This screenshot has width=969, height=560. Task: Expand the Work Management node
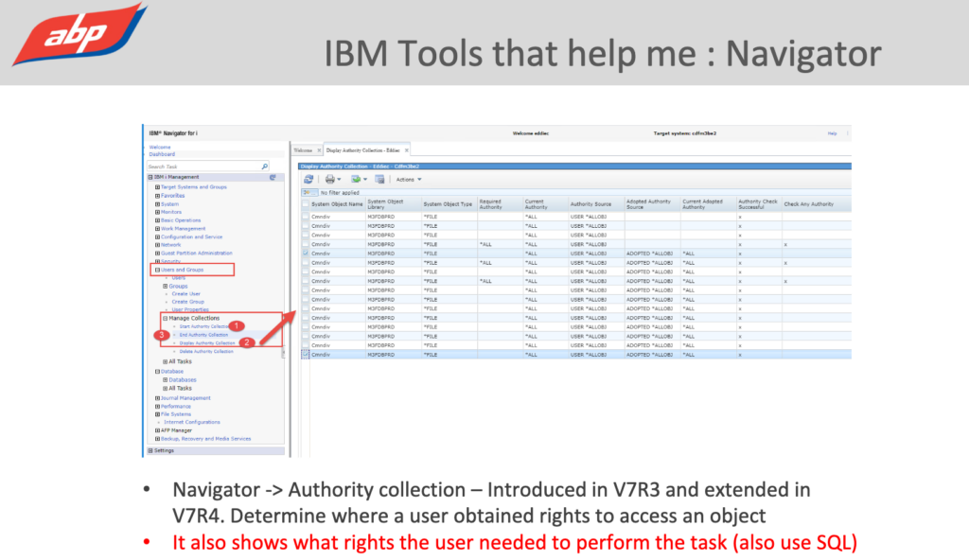tap(158, 229)
